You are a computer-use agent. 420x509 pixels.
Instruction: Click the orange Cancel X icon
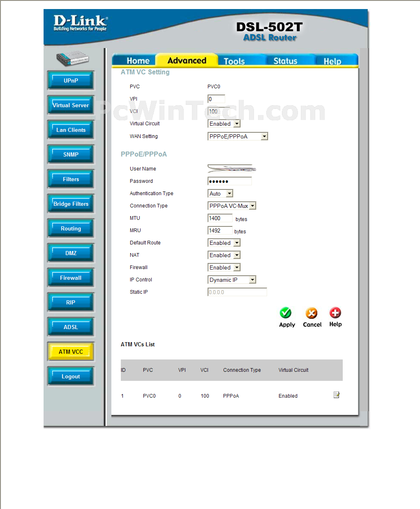pos(312,313)
